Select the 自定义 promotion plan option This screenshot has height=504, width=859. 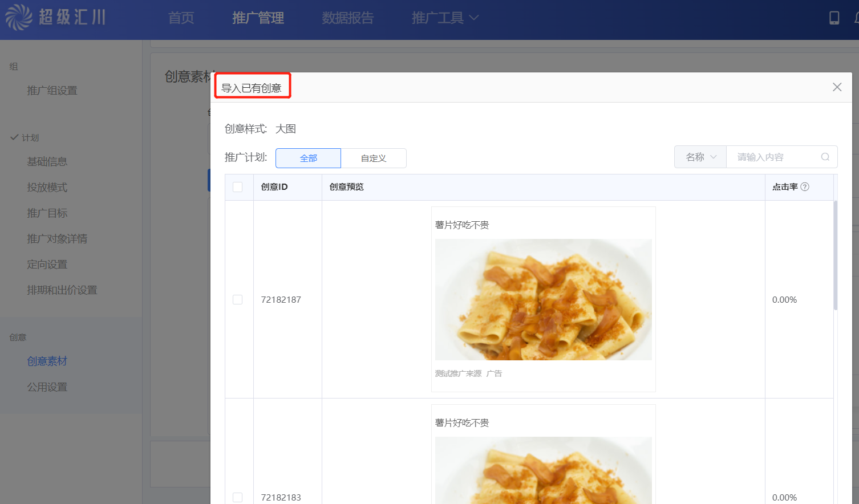click(x=374, y=158)
